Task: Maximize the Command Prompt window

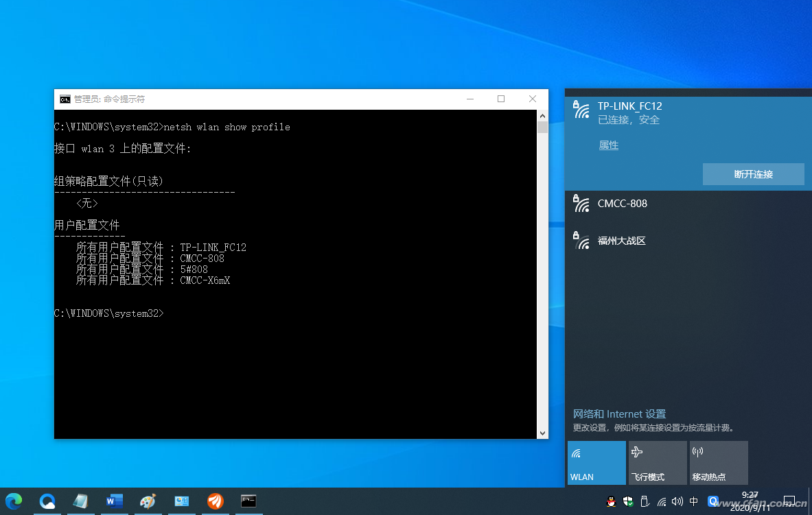Action: 501,99
